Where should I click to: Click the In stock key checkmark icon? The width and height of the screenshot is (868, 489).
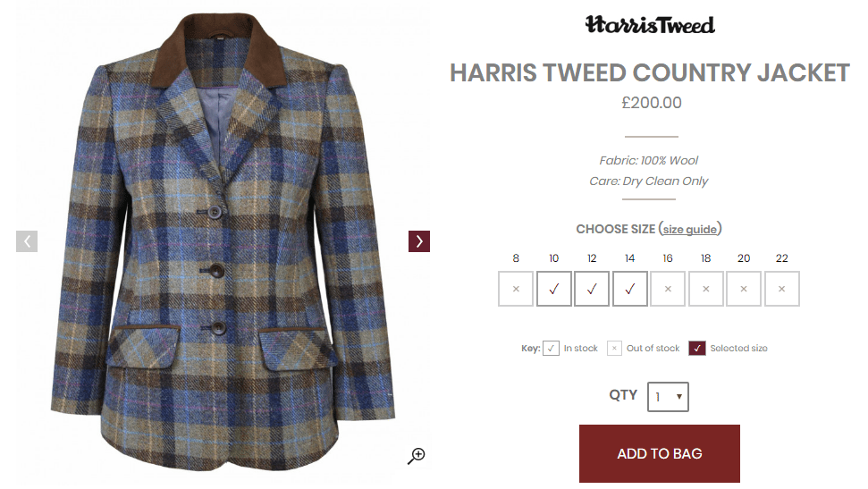pyautogui.click(x=551, y=349)
